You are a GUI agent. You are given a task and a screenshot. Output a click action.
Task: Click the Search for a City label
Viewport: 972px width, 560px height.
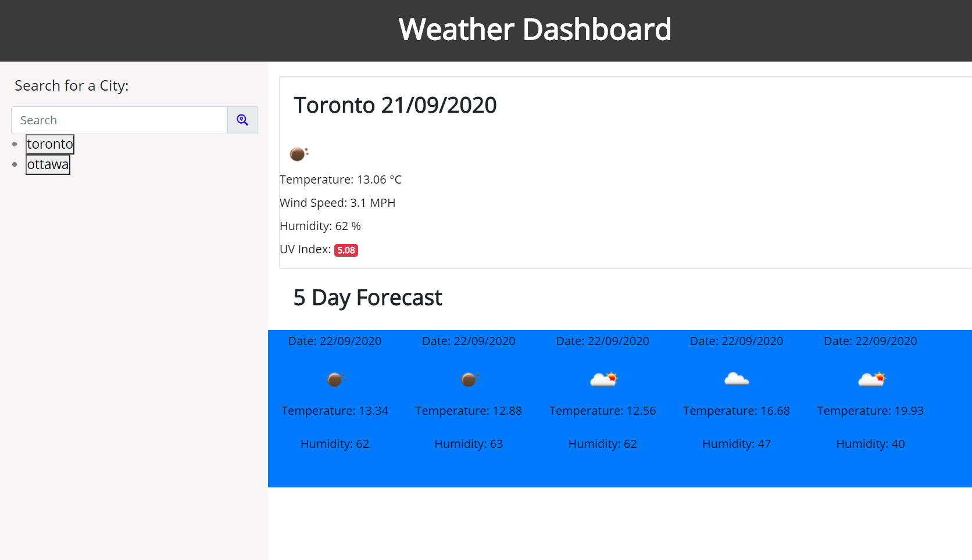coord(72,85)
